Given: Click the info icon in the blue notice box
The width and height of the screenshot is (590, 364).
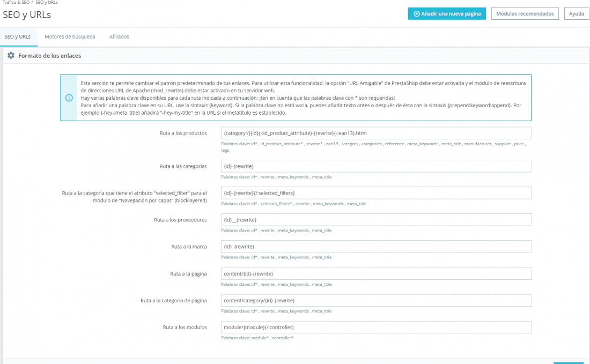Looking at the screenshot, I should point(69,98).
